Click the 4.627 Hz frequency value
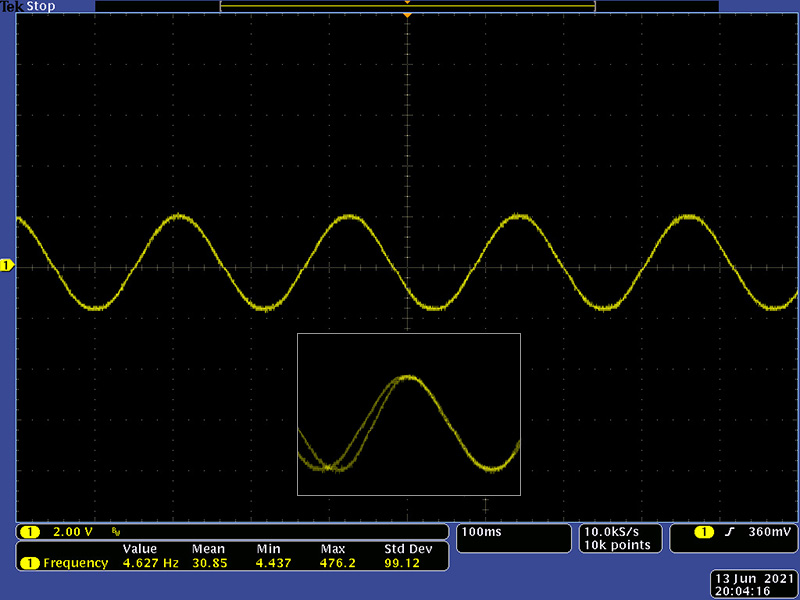Viewport: 800px width, 600px height. (149, 563)
